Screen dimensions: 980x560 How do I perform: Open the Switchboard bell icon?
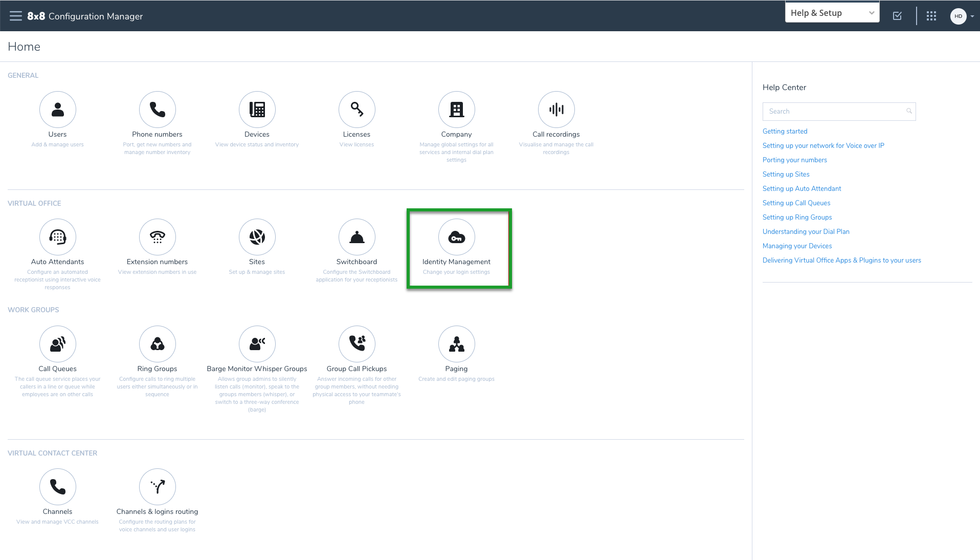tap(357, 237)
